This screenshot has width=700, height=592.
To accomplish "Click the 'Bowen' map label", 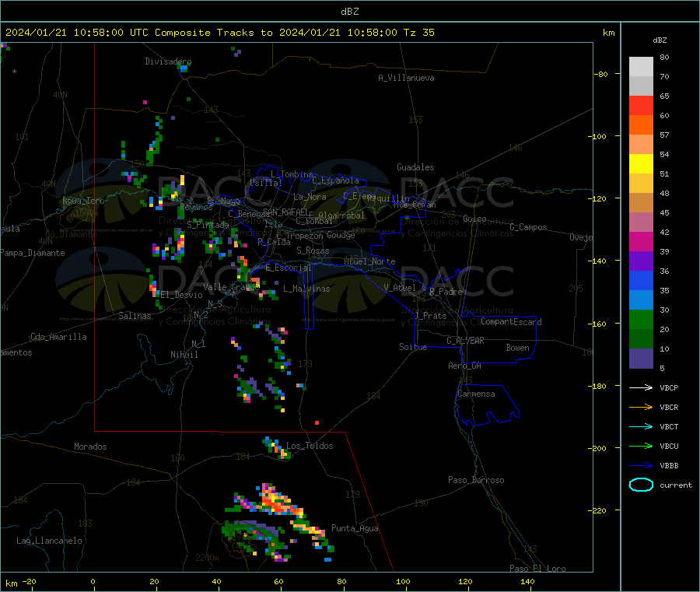I will point(517,347).
